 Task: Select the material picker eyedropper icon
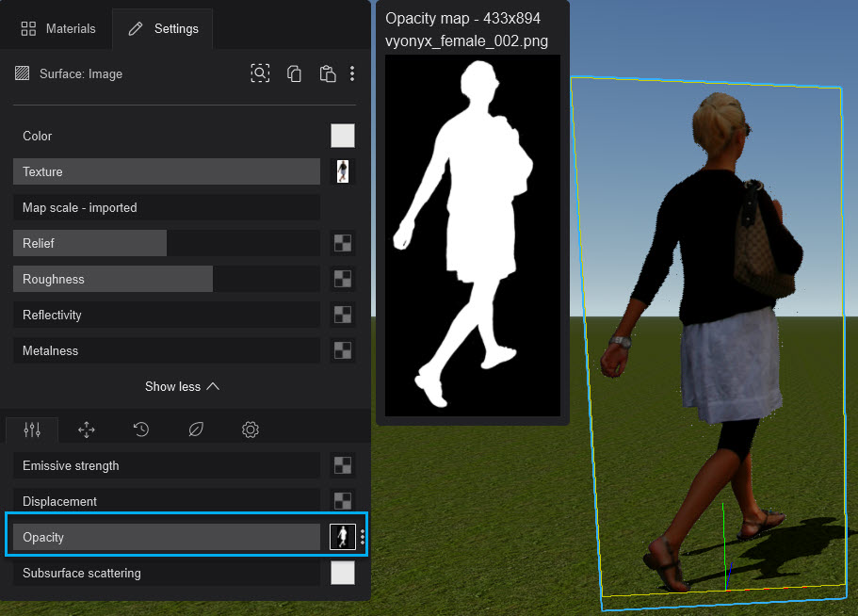click(260, 73)
